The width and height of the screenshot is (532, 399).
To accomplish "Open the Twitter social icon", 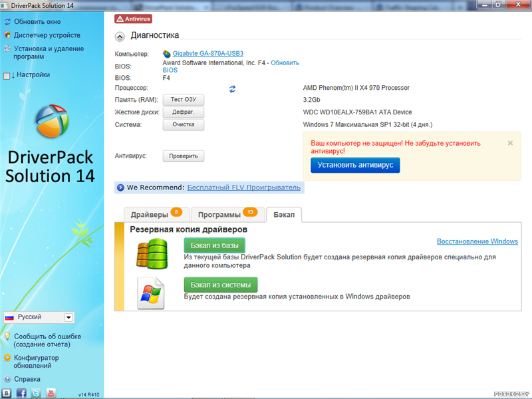I will point(36,393).
